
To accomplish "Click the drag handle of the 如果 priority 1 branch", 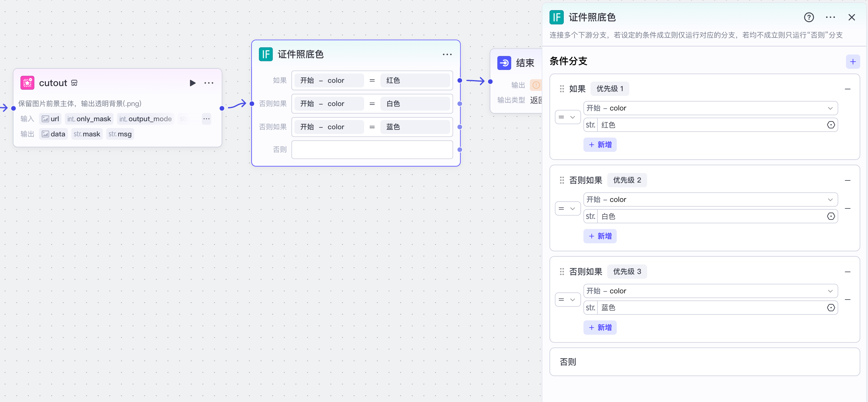I will 561,89.
